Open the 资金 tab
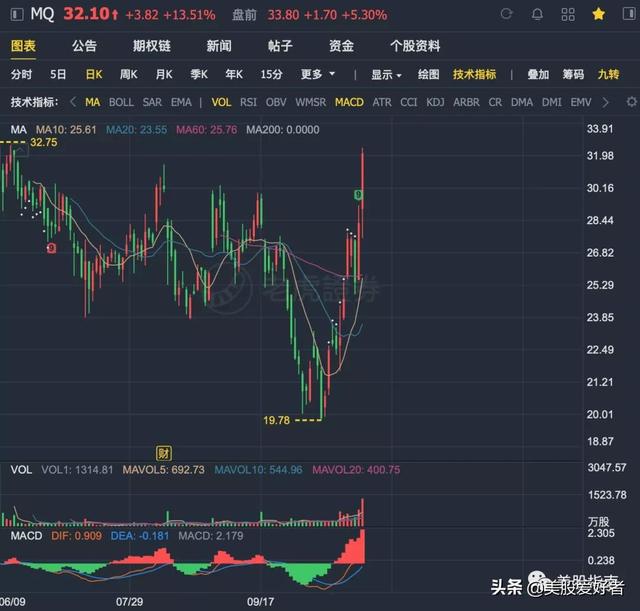This screenshot has width=640, height=611. click(341, 46)
